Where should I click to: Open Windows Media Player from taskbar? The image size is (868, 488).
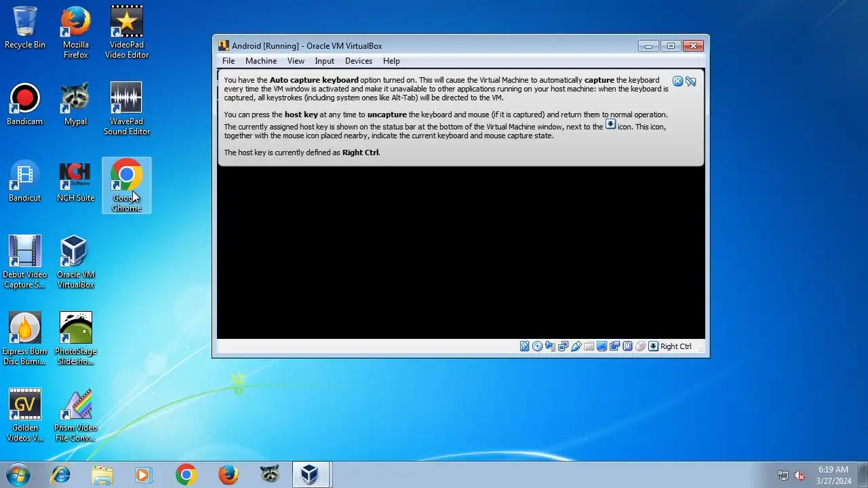tap(143, 474)
